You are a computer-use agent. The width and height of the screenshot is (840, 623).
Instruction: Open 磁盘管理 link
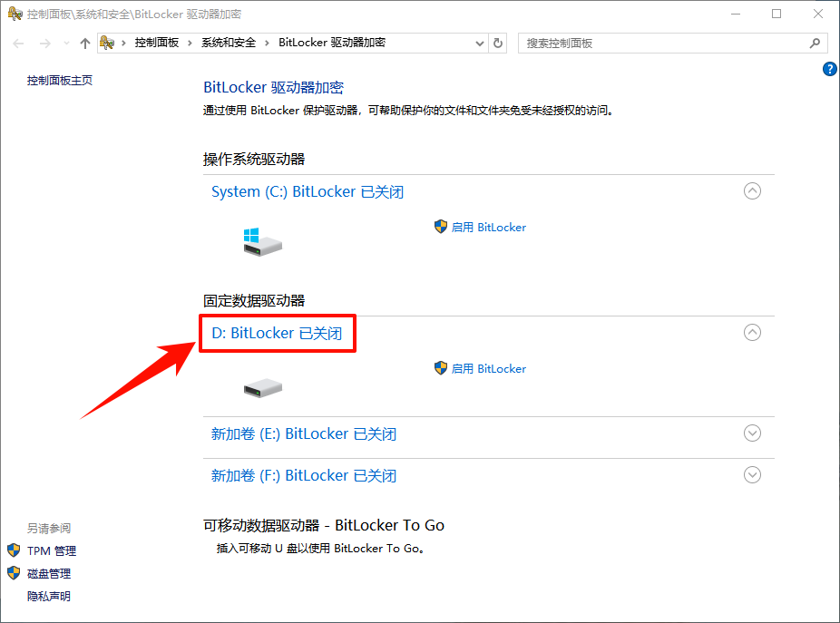coord(49,574)
